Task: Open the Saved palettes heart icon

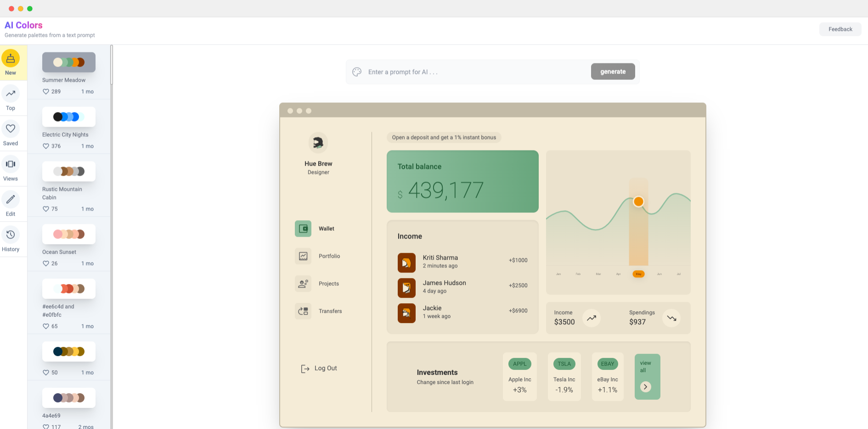Action: pos(11,129)
